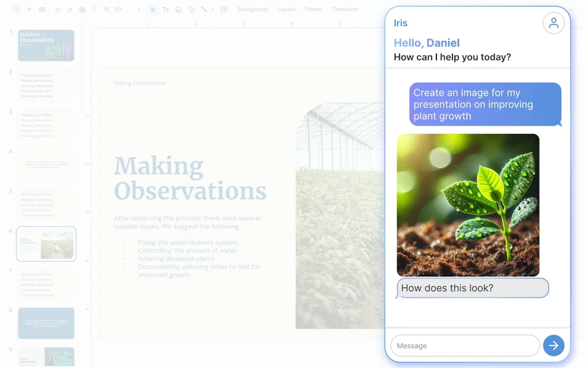Screen dimensions: 588x368
Task: Select slide 2 thumbnail in filmstrip
Action: click(x=46, y=86)
